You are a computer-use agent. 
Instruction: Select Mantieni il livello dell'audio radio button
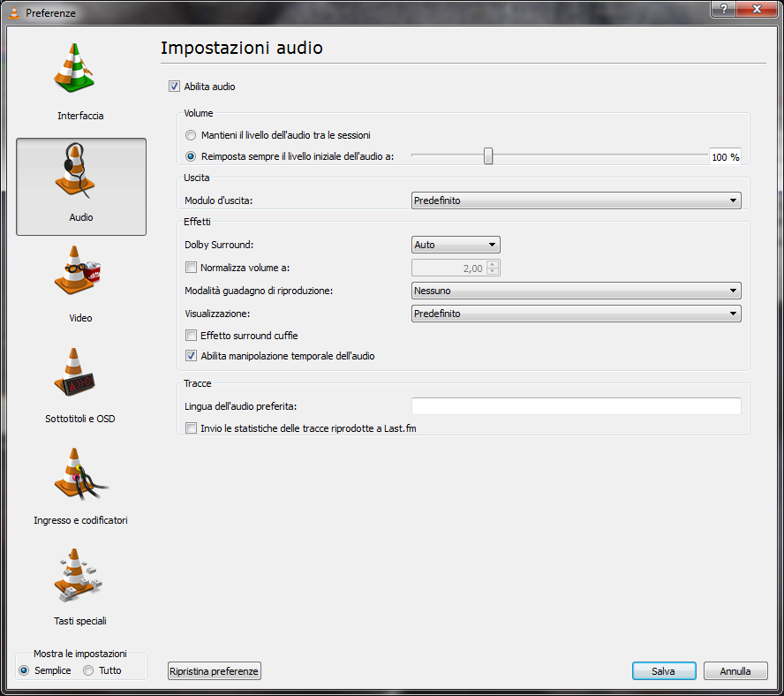(191, 135)
